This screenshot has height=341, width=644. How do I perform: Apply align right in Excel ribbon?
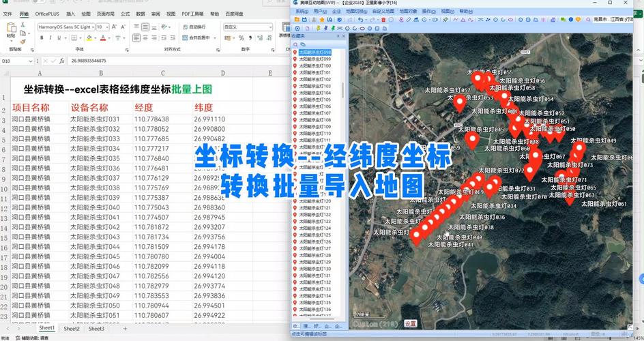pyautogui.click(x=154, y=38)
